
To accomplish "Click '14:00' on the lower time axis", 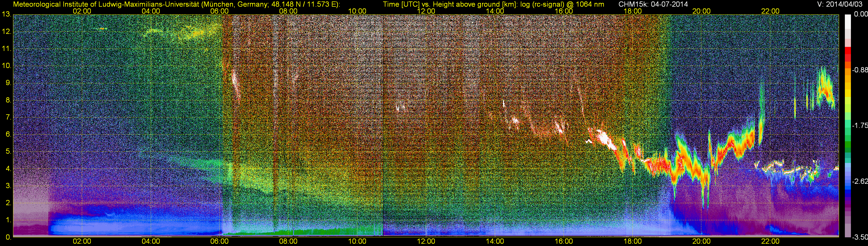I will [x=495, y=241].
